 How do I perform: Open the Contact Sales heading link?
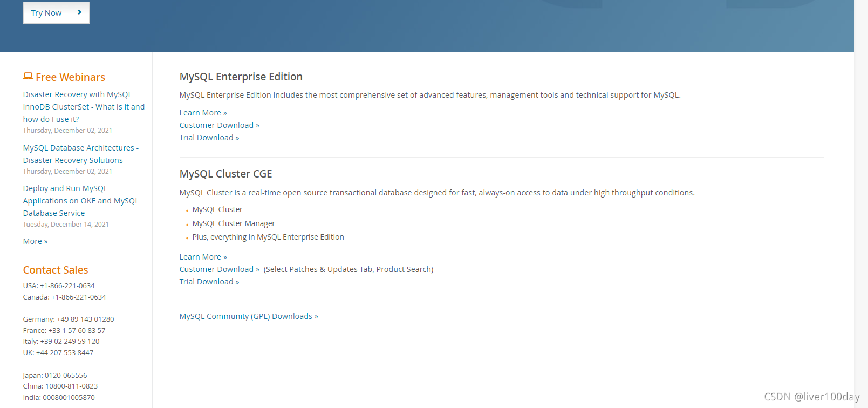click(x=56, y=270)
